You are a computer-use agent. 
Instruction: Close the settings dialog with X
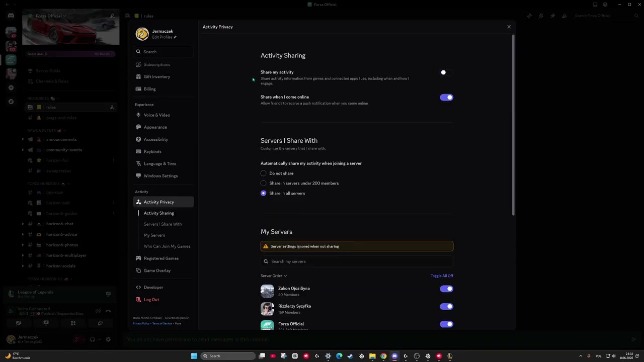pos(509,27)
